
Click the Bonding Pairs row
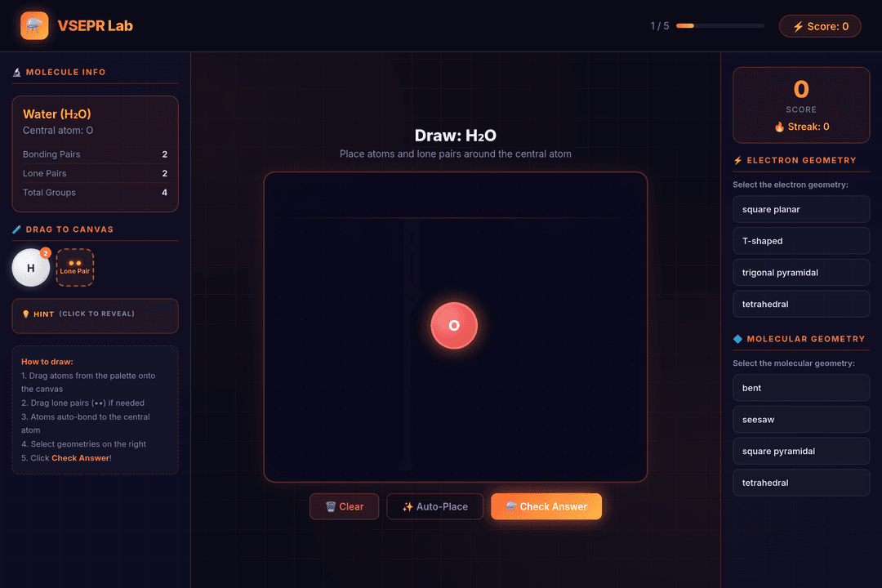[x=95, y=154]
